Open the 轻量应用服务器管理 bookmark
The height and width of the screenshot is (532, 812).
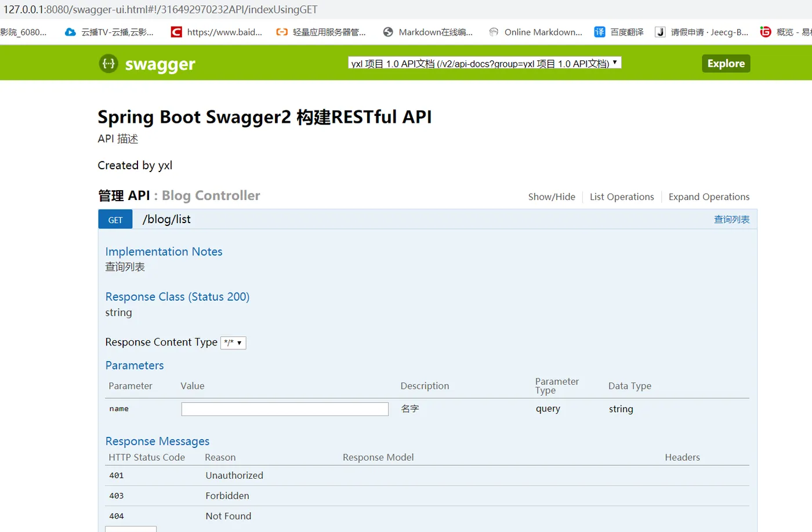click(321, 32)
